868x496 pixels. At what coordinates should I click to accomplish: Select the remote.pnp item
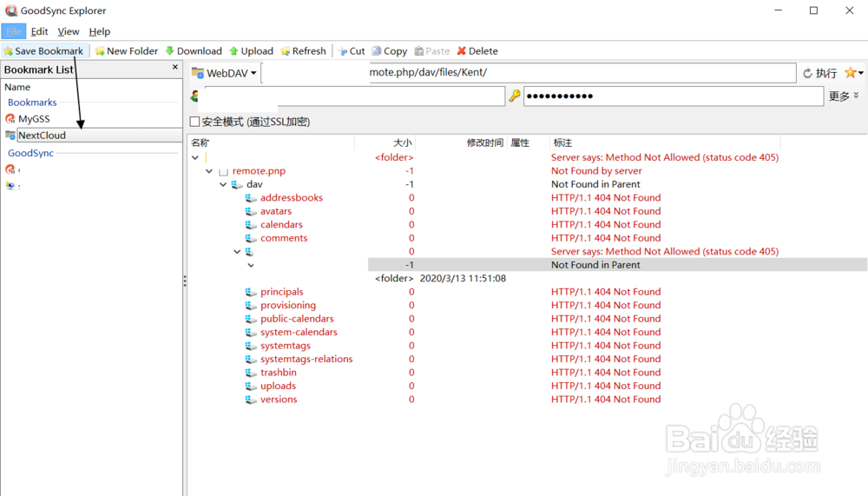click(x=259, y=171)
